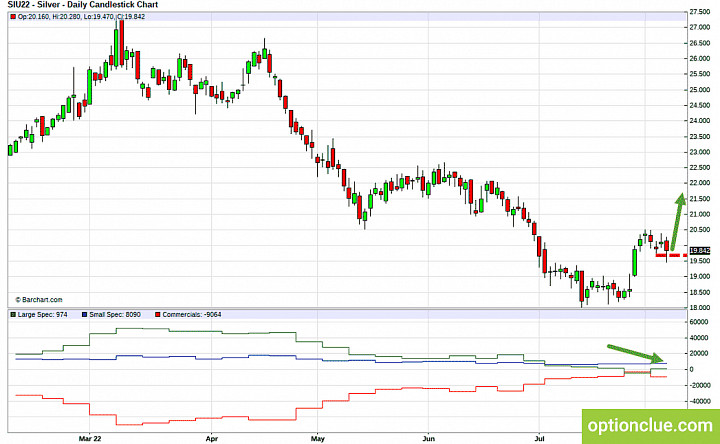Select the May date axis label

tap(317, 438)
